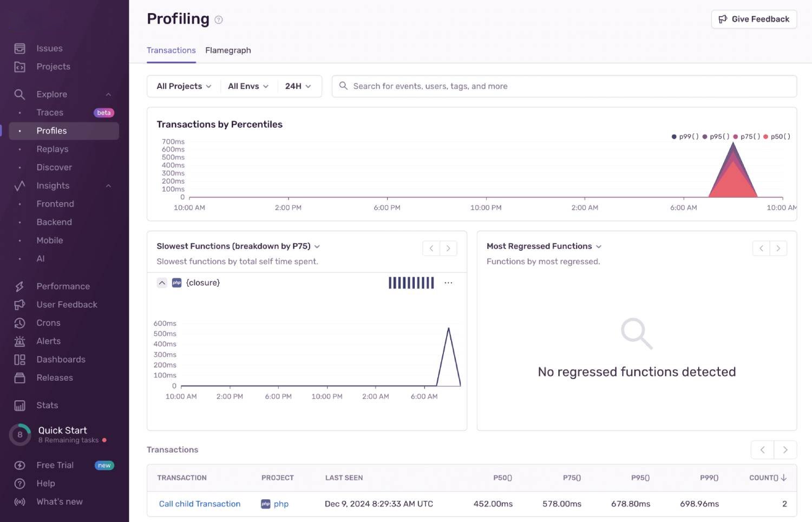The image size is (812, 522).
Task: Open the Call child Transaction link
Action: (199, 504)
